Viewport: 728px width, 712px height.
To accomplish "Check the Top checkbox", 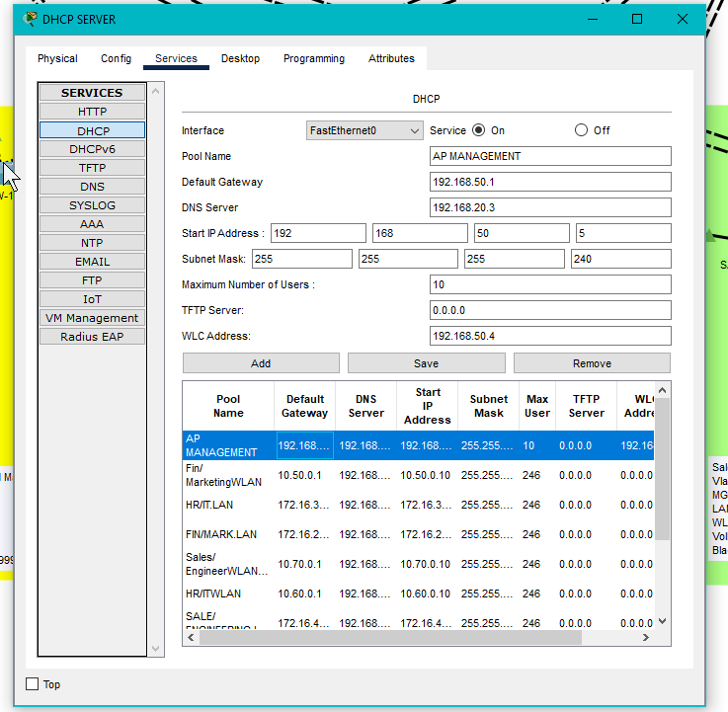I will coord(32,684).
